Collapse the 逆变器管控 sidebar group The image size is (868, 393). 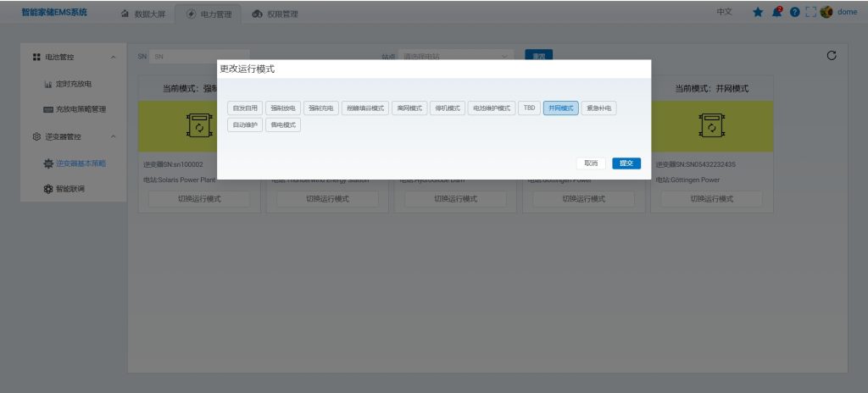coord(114,136)
